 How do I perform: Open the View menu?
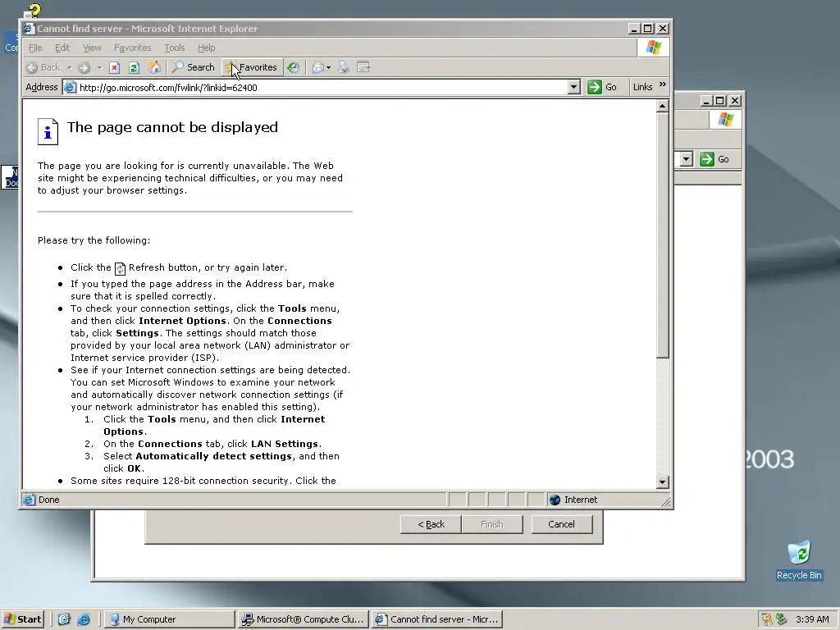click(x=92, y=48)
